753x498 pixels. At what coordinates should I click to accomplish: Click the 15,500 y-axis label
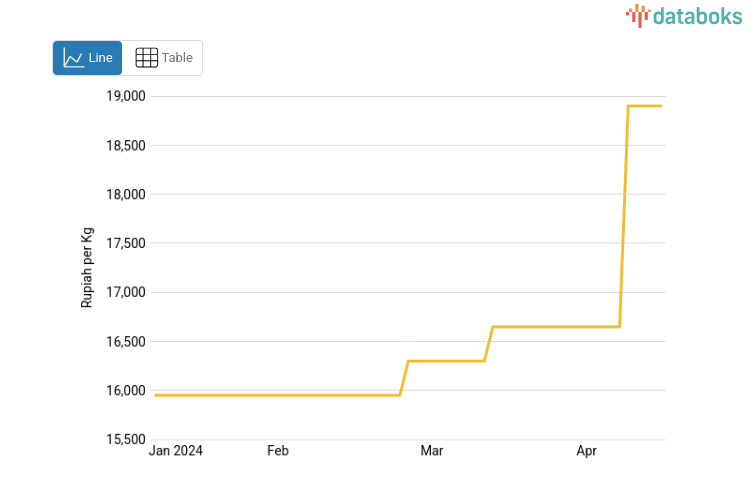126,439
